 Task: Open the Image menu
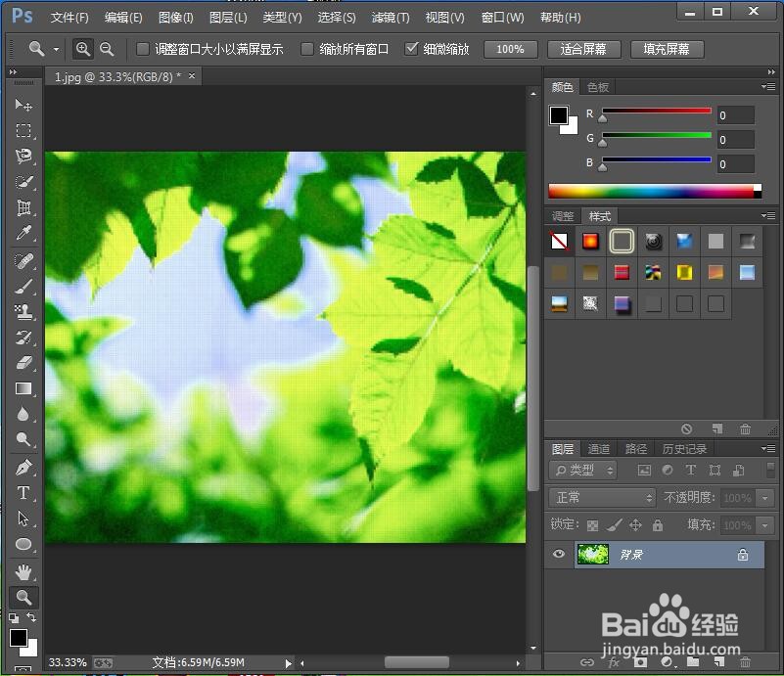[x=175, y=18]
